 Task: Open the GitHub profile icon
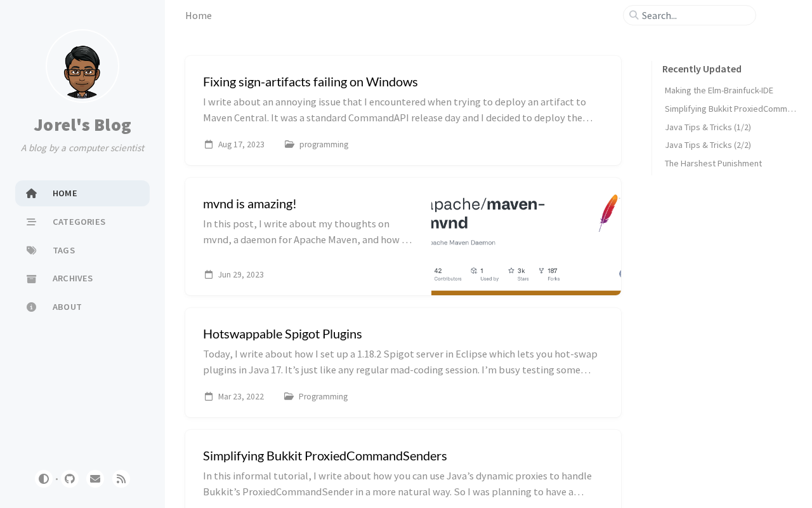[x=70, y=479]
